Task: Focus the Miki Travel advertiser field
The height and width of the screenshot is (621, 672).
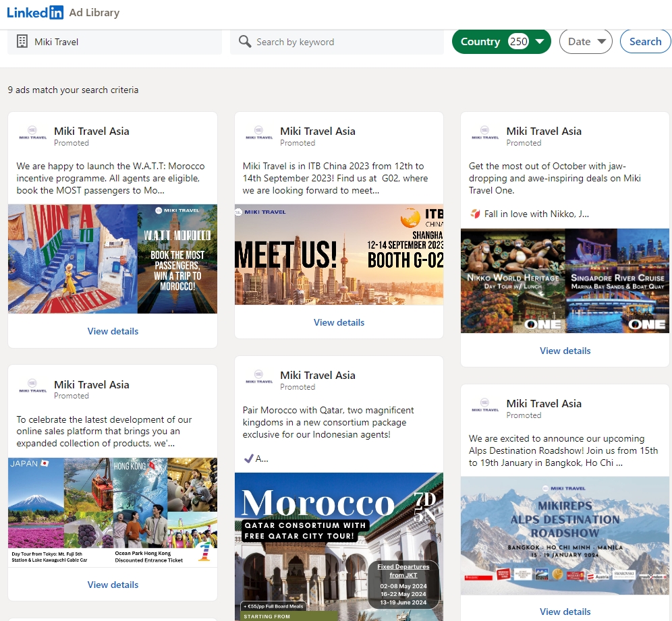Action: point(115,42)
